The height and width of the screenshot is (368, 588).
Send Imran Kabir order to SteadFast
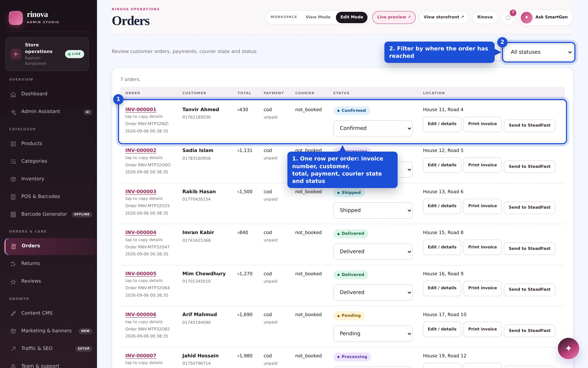[x=529, y=249]
